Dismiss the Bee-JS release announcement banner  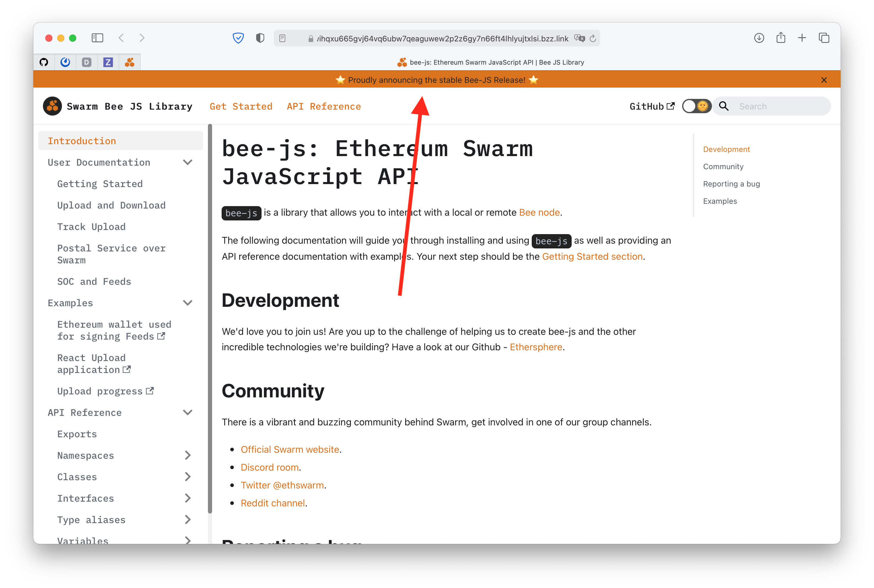tap(824, 80)
